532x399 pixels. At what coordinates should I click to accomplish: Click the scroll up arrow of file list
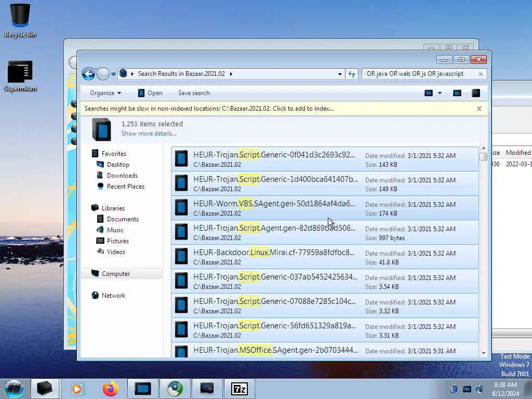pos(484,148)
